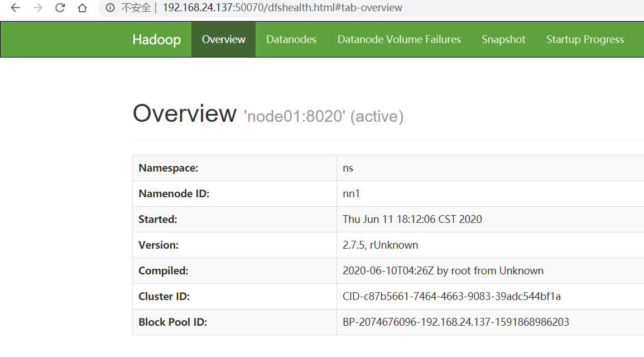
Task: Open the Hadoop brand link
Action: (x=156, y=40)
